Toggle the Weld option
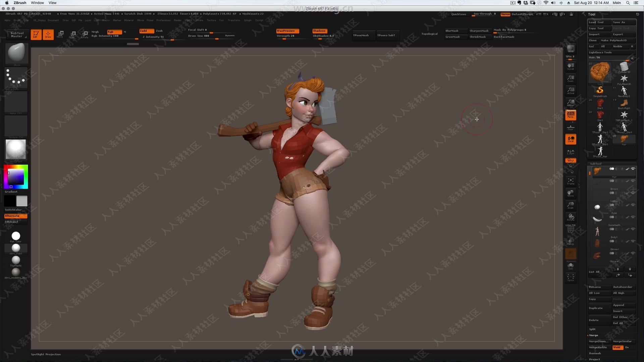 pyautogui.click(x=618, y=347)
